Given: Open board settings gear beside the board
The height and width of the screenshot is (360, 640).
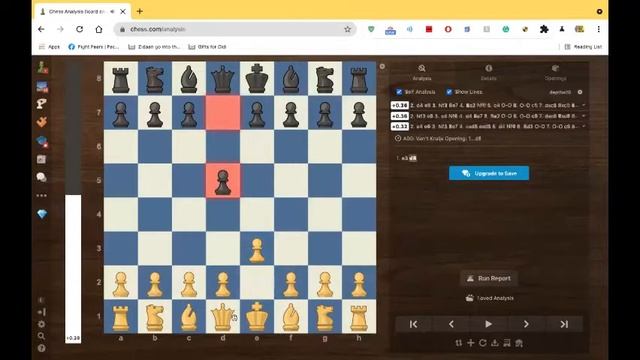Looking at the screenshot, I should (382, 66).
